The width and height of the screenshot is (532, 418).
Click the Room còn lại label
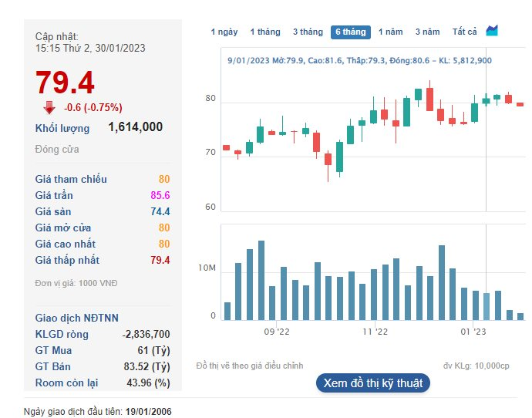coord(66,383)
